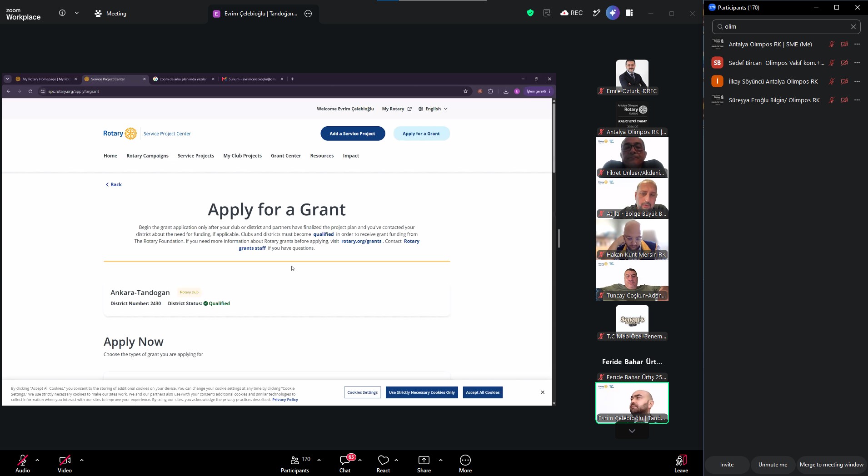Open the meeting info icon next to Workplace

click(x=62, y=13)
